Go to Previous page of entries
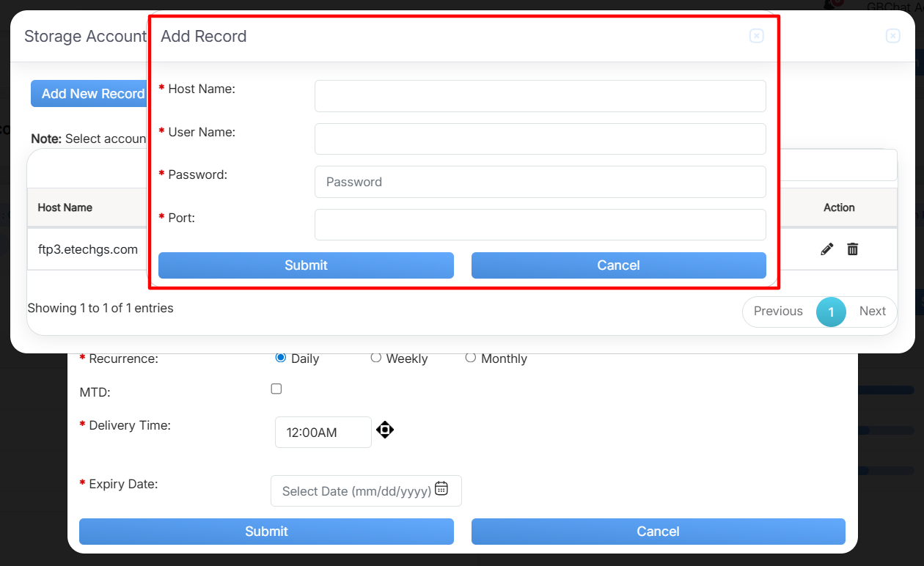 pos(778,312)
